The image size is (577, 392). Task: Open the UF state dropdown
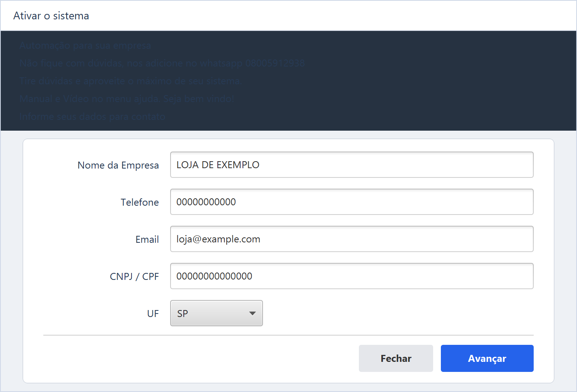coord(217,313)
